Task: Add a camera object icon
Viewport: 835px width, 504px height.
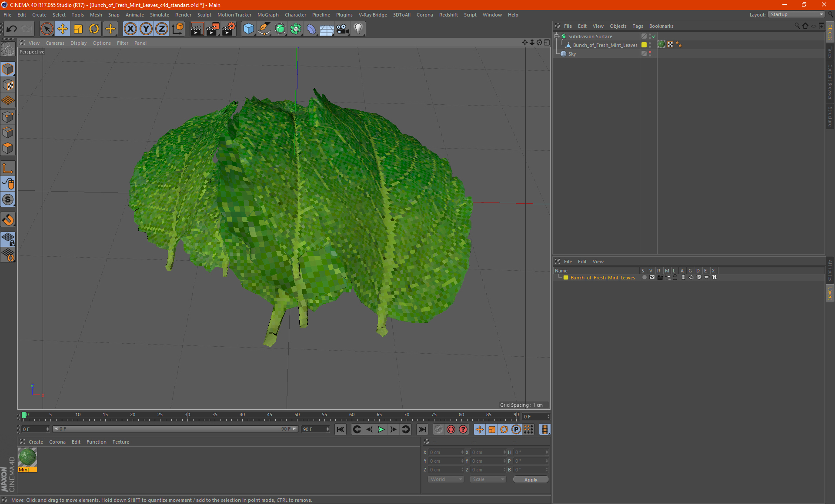Action: tap(343, 29)
